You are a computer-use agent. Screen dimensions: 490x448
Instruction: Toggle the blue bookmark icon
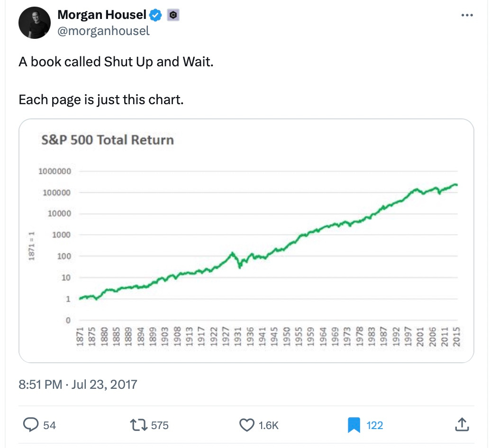(354, 425)
